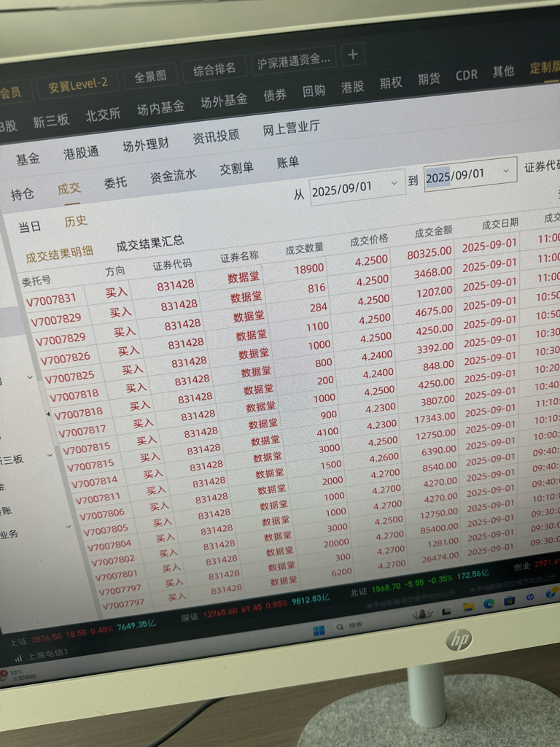Click the From date field 2025/09/01
Image resolution: width=560 pixels, height=747 pixels.
click(357, 187)
